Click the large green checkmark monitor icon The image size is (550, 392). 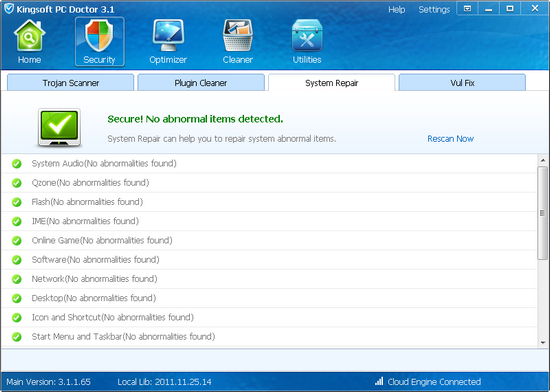(59, 127)
